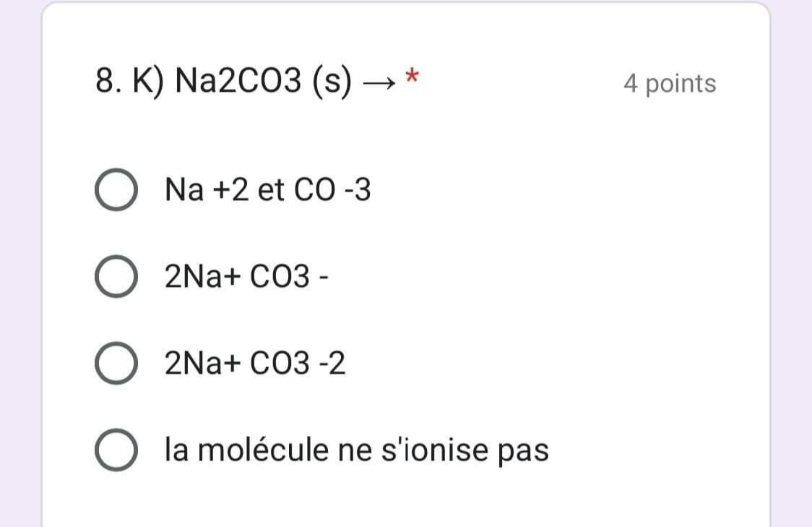Click the "(s)" state symbol in title

333,82
